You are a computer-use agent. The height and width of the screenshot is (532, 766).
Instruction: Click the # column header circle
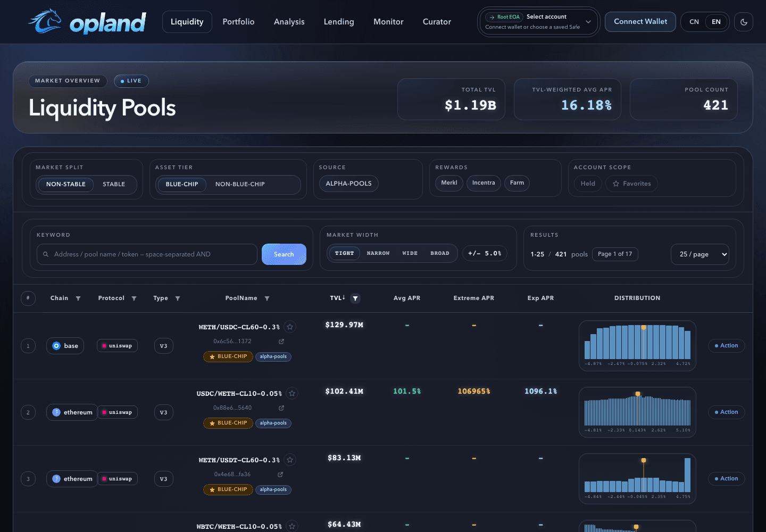pyautogui.click(x=28, y=298)
